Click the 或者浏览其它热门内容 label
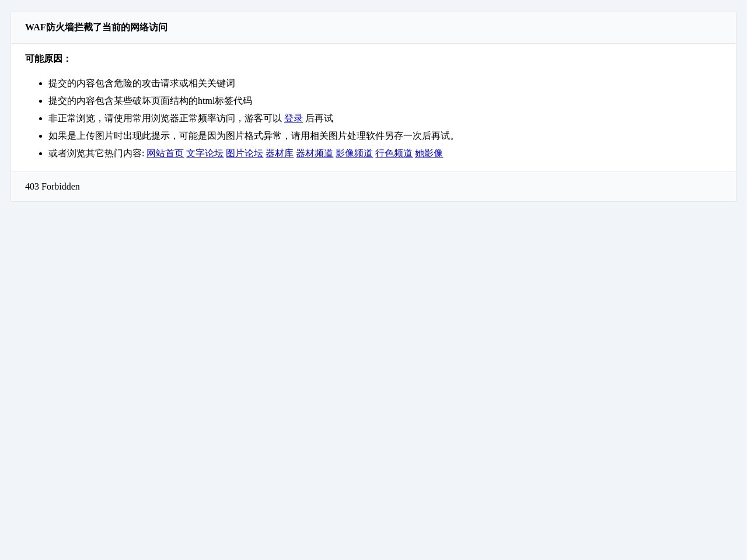747x560 pixels. click(96, 153)
